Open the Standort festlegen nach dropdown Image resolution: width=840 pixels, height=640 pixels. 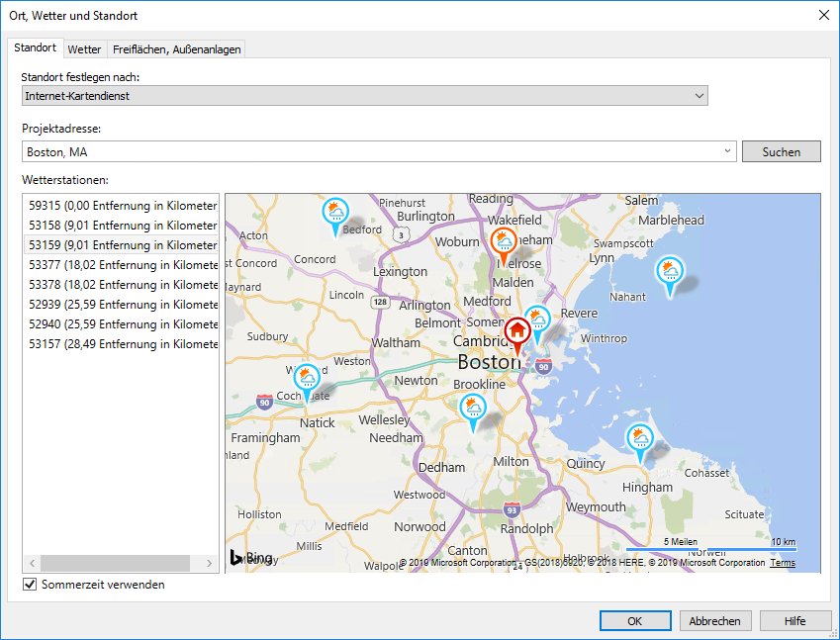(x=365, y=96)
